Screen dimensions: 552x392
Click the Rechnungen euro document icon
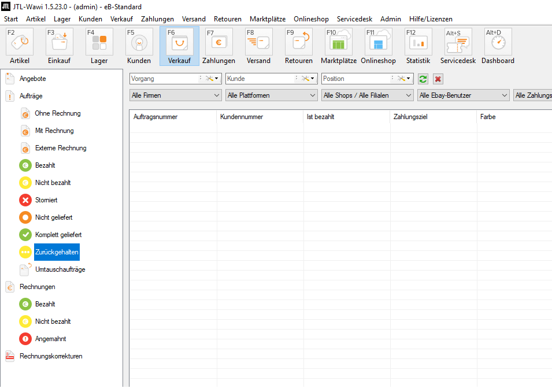(x=10, y=287)
